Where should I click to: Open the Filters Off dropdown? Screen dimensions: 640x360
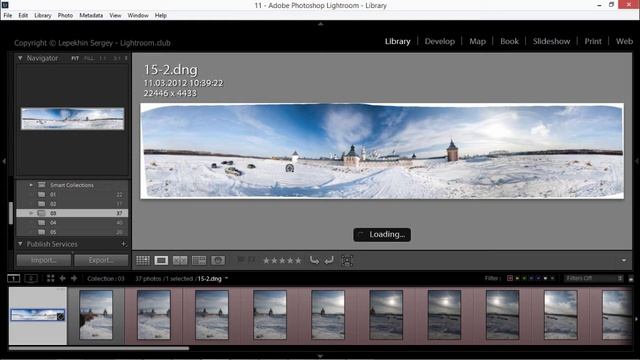(x=594, y=278)
